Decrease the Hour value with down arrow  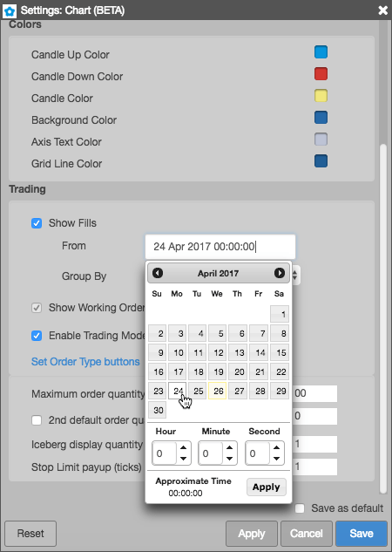click(x=183, y=459)
